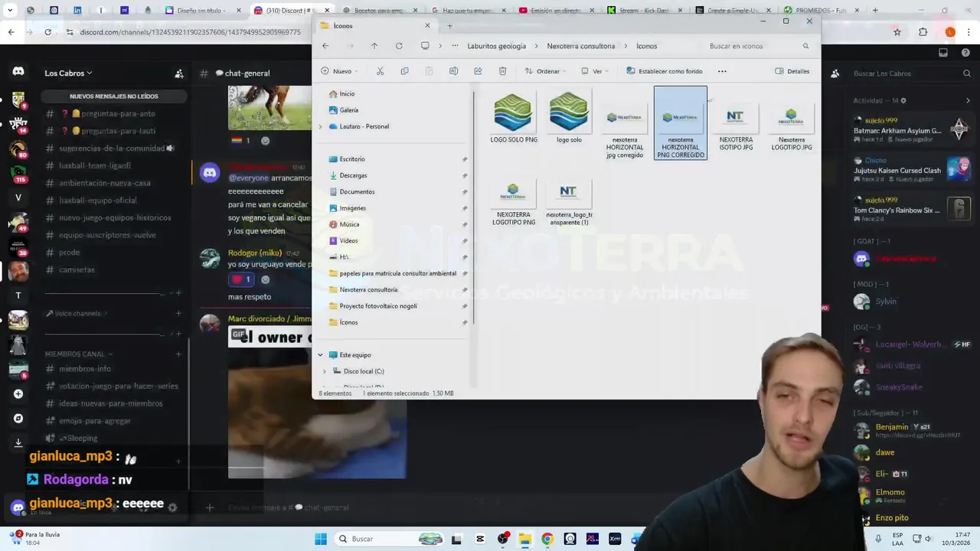Go back in File Explorer
The width and height of the screenshot is (980, 551).
coord(325,46)
